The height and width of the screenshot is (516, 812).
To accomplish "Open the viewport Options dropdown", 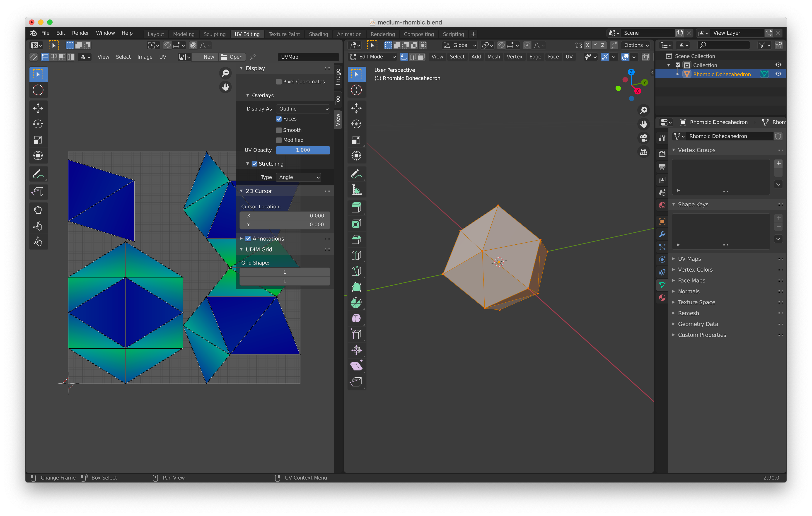I will 636,45.
